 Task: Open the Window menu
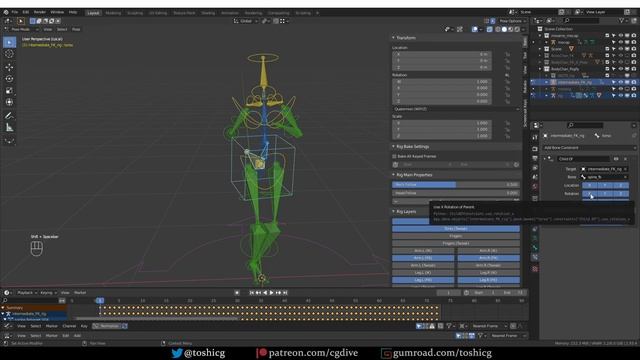[x=57, y=12]
